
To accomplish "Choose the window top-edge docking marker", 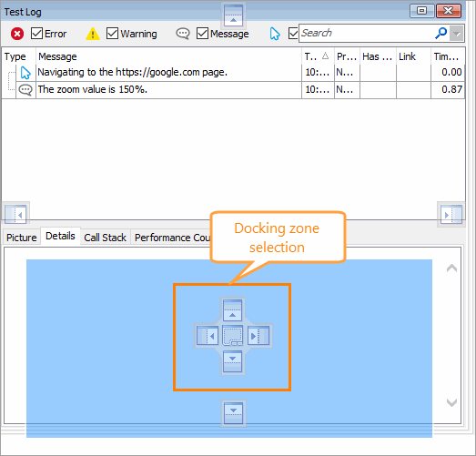I will pyautogui.click(x=233, y=15).
